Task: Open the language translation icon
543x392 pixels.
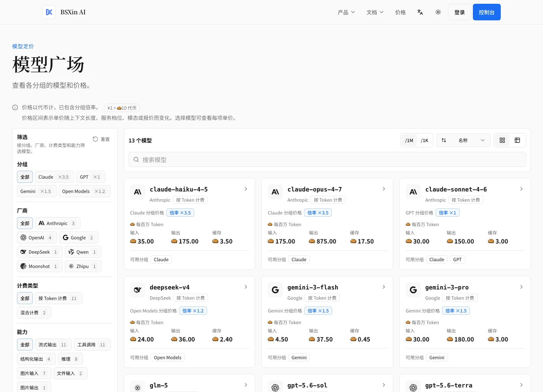Action: tap(420, 12)
